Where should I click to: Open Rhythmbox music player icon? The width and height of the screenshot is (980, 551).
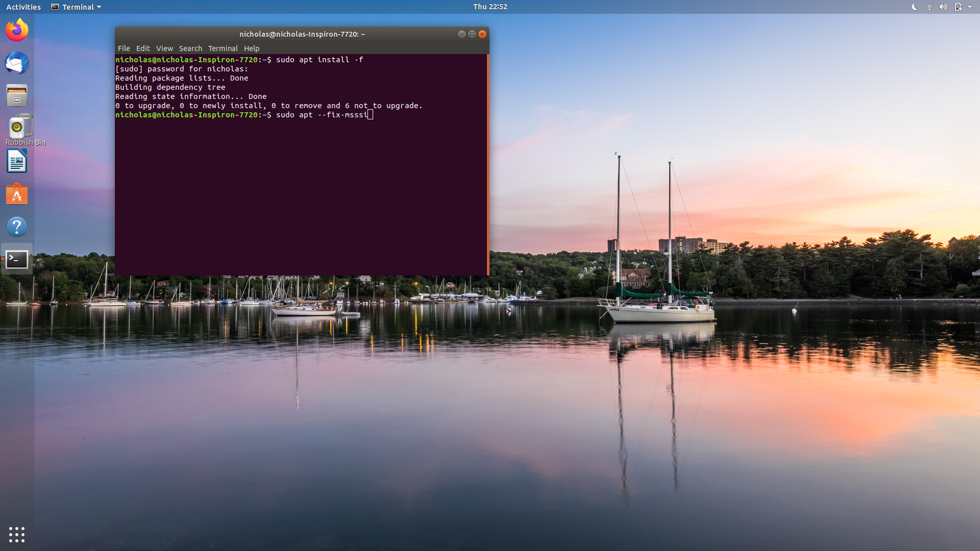pyautogui.click(x=17, y=128)
